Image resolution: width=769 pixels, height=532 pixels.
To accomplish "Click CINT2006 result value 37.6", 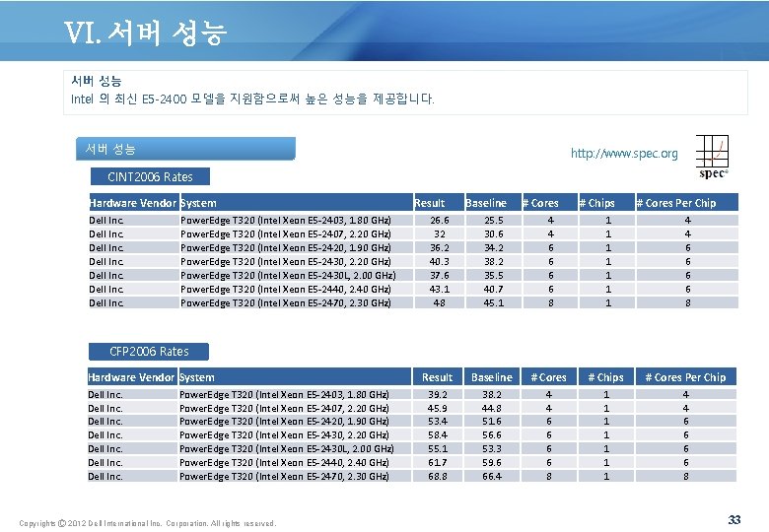I will pyautogui.click(x=440, y=275).
